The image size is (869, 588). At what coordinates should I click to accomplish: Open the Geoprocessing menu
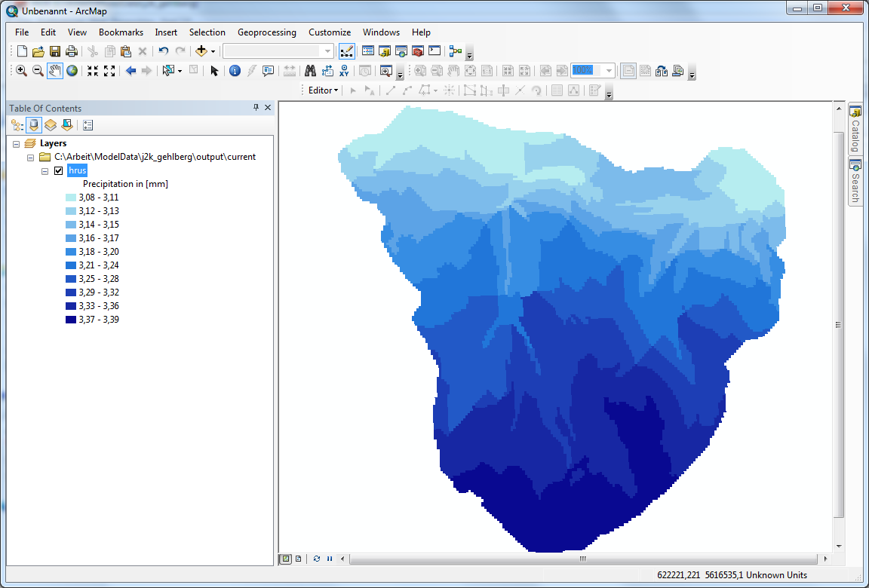(x=266, y=32)
